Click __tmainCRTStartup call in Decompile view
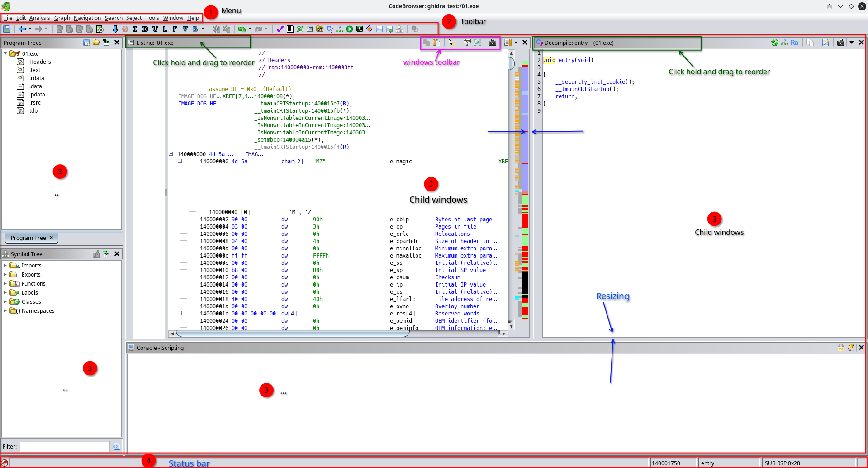The width and height of the screenshot is (868, 468). [x=583, y=89]
